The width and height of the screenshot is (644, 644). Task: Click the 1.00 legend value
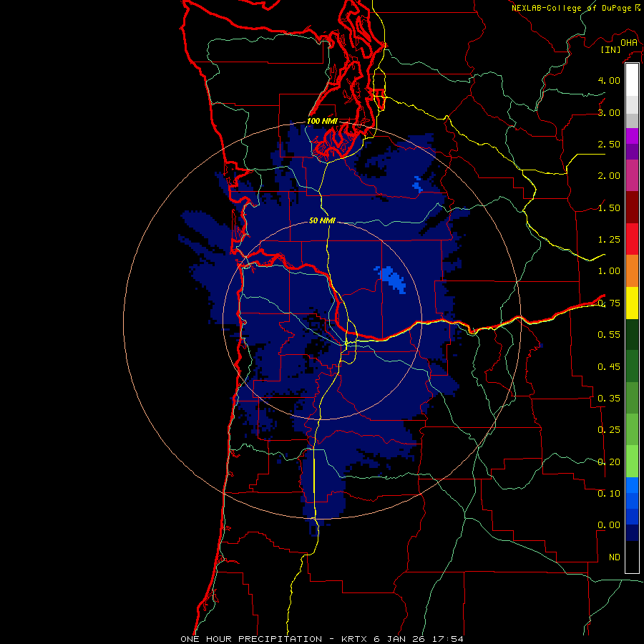(609, 271)
